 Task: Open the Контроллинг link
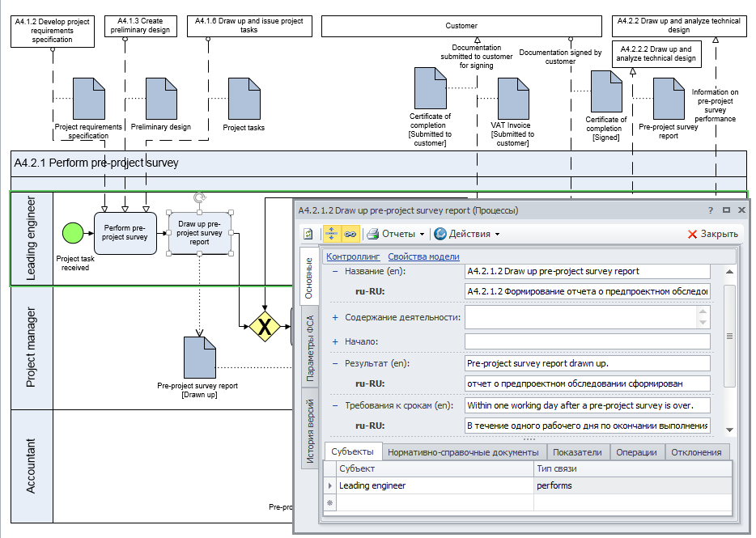coord(353,256)
